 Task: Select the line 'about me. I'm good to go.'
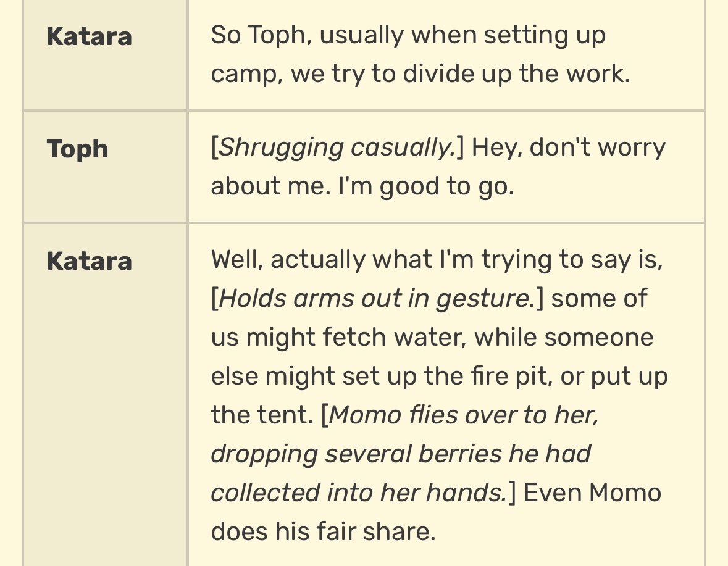[x=362, y=186]
